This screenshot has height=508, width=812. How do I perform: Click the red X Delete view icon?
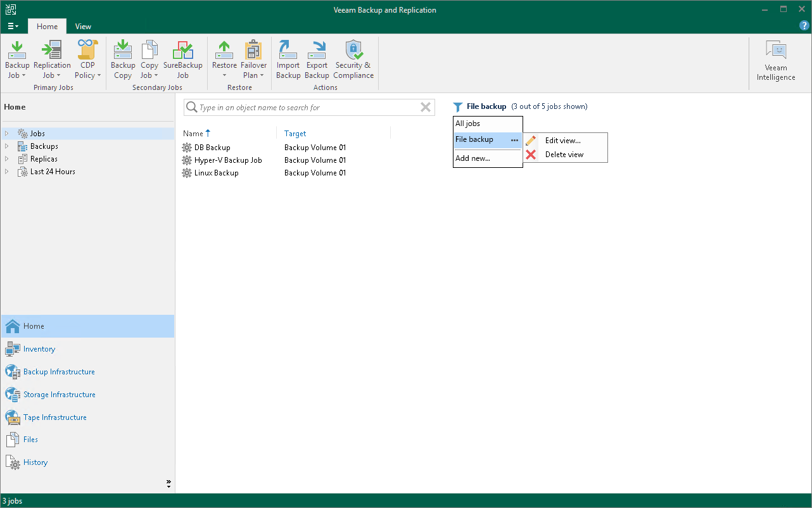click(x=531, y=155)
